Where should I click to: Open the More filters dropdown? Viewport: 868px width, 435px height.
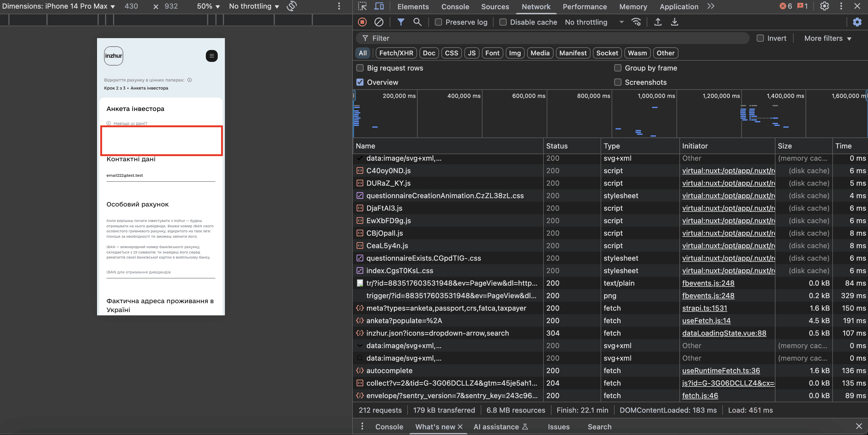tap(827, 38)
